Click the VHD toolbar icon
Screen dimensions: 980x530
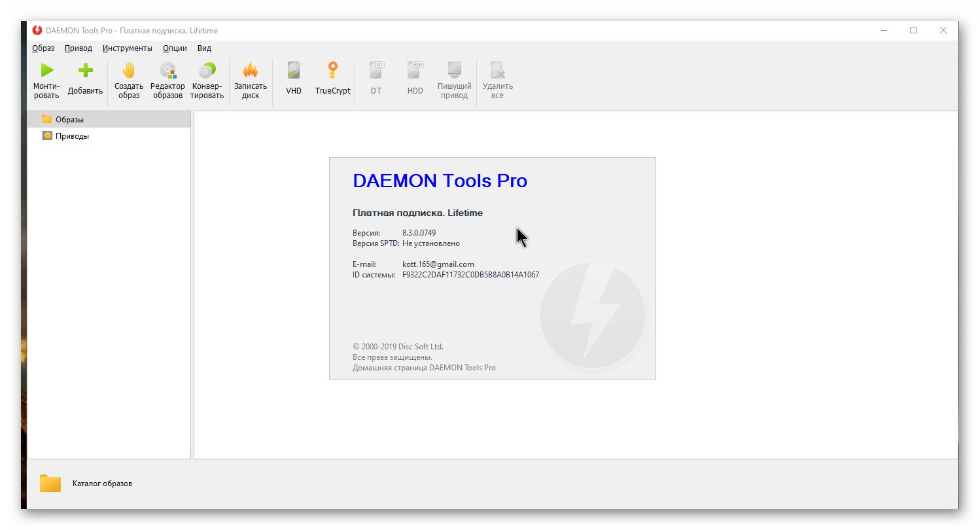coord(294,71)
